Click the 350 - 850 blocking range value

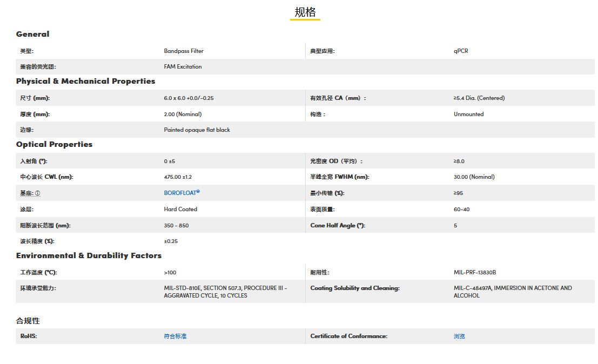coord(176,226)
